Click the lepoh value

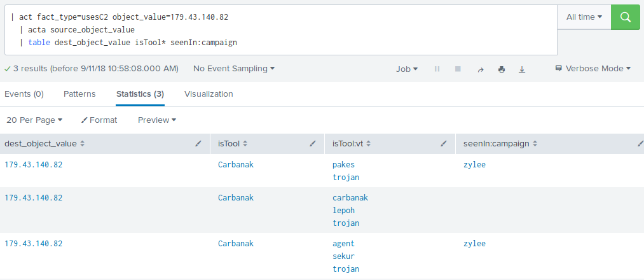click(x=343, y=211)
